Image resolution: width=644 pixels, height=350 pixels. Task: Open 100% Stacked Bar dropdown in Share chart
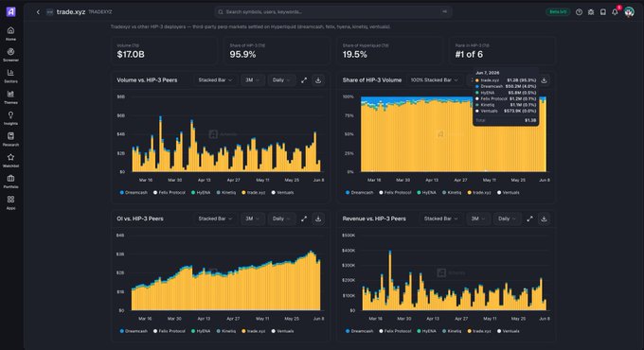(434, 80)
